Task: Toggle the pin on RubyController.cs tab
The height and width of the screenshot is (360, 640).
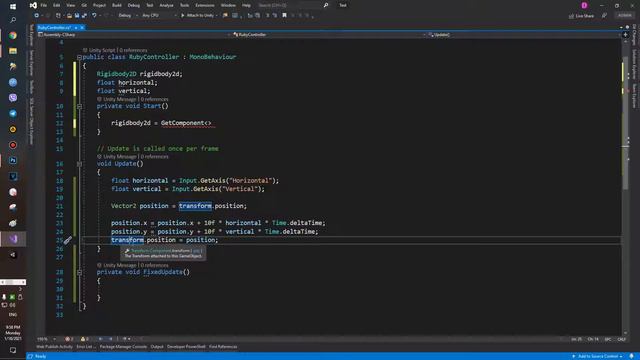Action: point(76,27)
